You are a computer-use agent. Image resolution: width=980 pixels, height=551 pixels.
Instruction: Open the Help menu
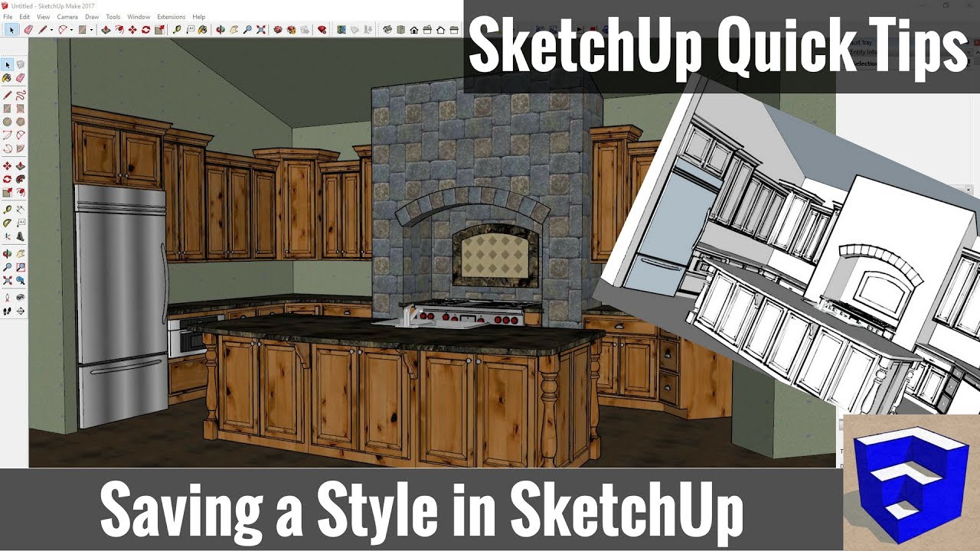click(x=198, y=17)
